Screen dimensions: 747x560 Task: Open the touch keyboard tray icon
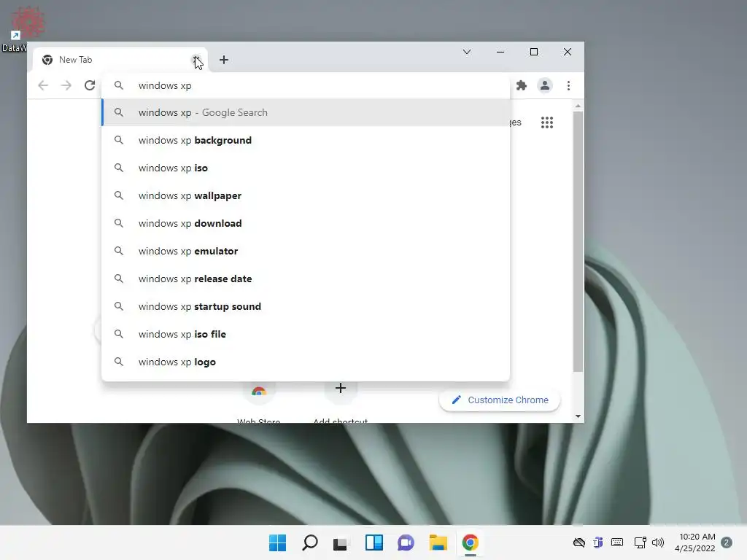tap(617, 542)
